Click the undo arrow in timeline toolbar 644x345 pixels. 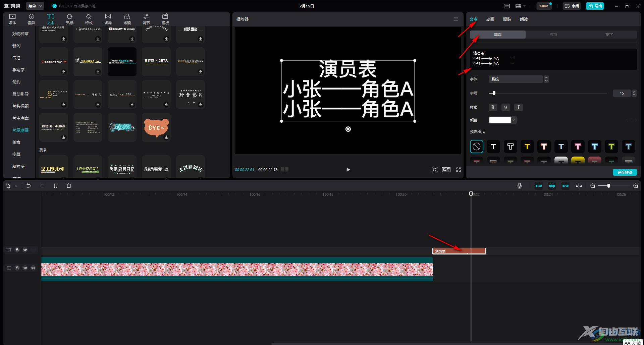click(x=29, y=186)
